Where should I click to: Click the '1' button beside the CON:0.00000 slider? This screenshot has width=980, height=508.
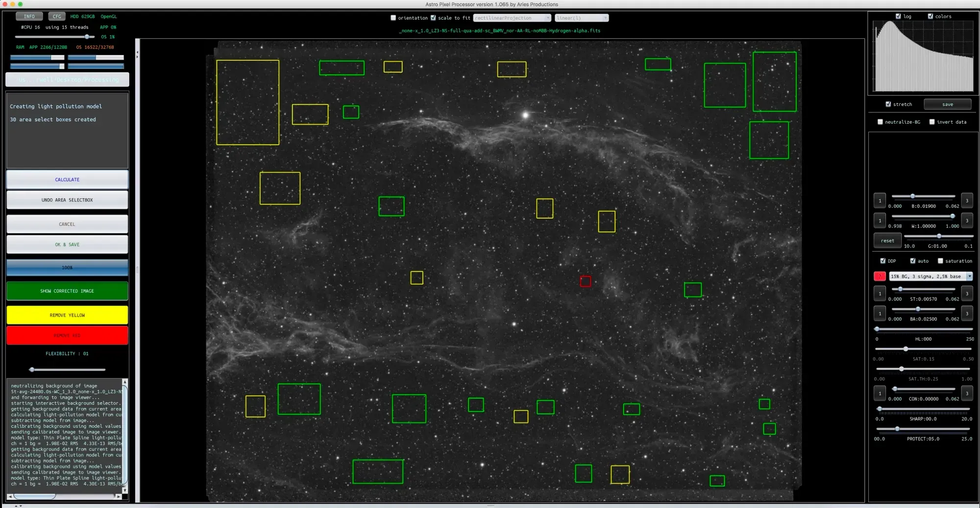pos(880,393)
